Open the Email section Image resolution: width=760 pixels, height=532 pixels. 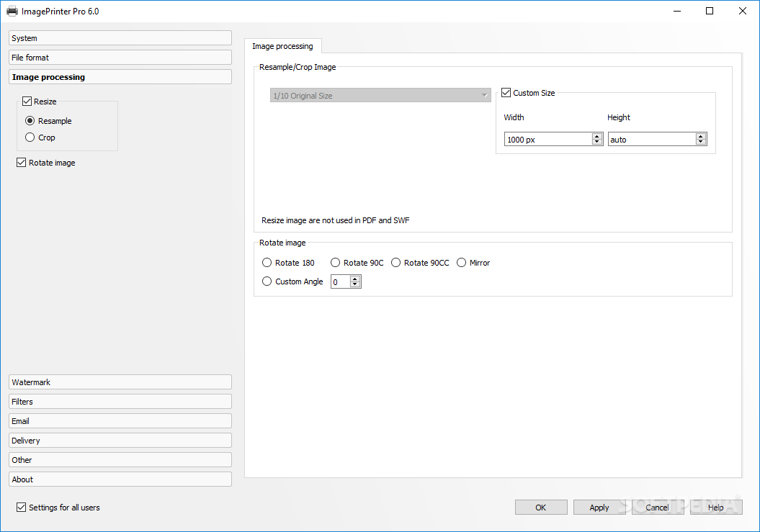[x=120, y=420]
